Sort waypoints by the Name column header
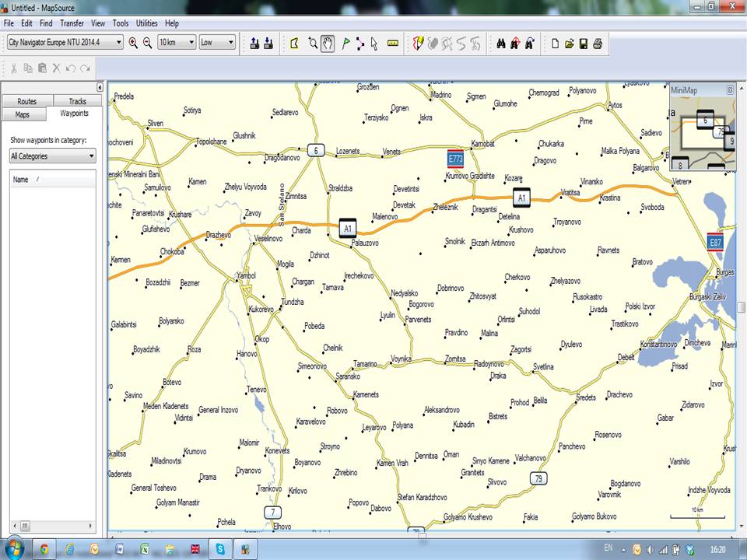747x560 pixels. point(52,180)
